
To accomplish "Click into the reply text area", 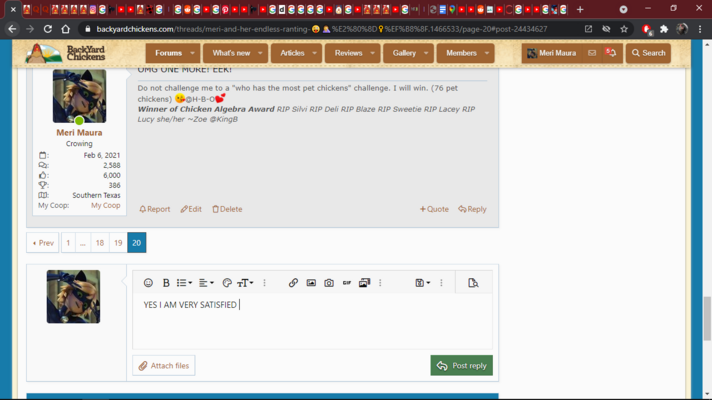I will pyautogui.click(x=312, y=321).
